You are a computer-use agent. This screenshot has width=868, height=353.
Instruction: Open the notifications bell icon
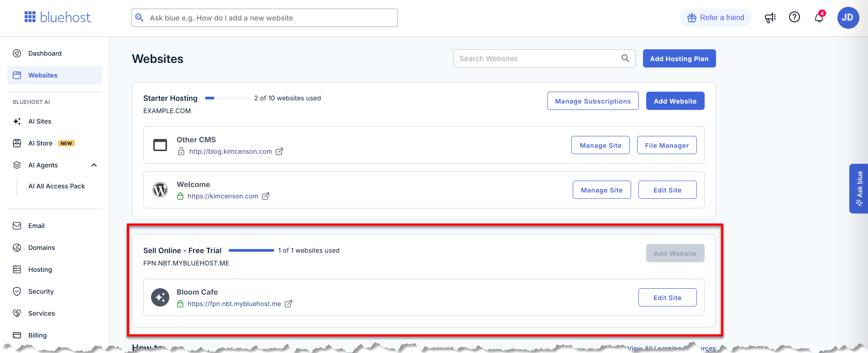click(x=819, y=18)
